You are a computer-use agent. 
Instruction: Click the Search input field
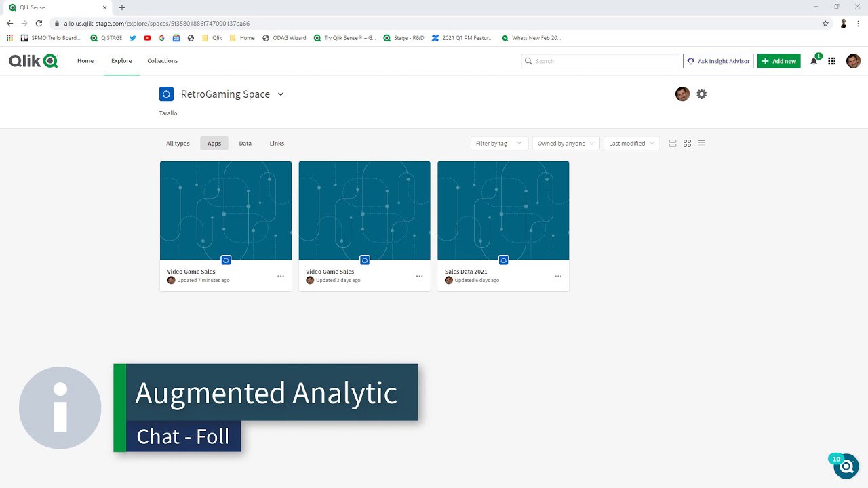(x=600, y=61)
